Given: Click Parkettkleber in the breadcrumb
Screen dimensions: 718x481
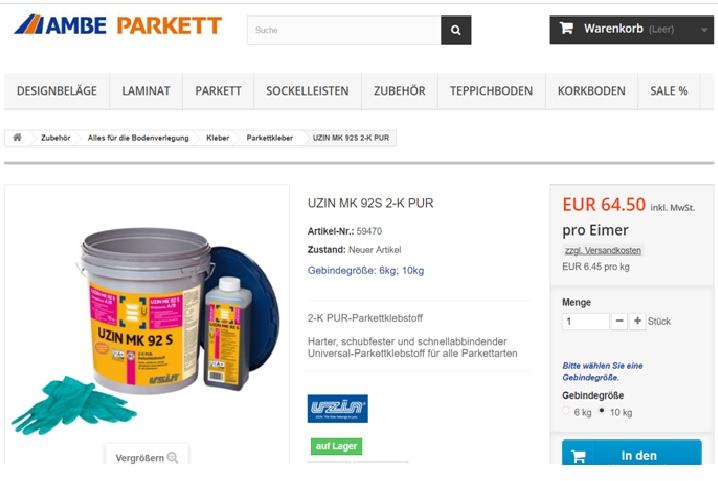Looking at the screenshot, I should click(269, 138).
